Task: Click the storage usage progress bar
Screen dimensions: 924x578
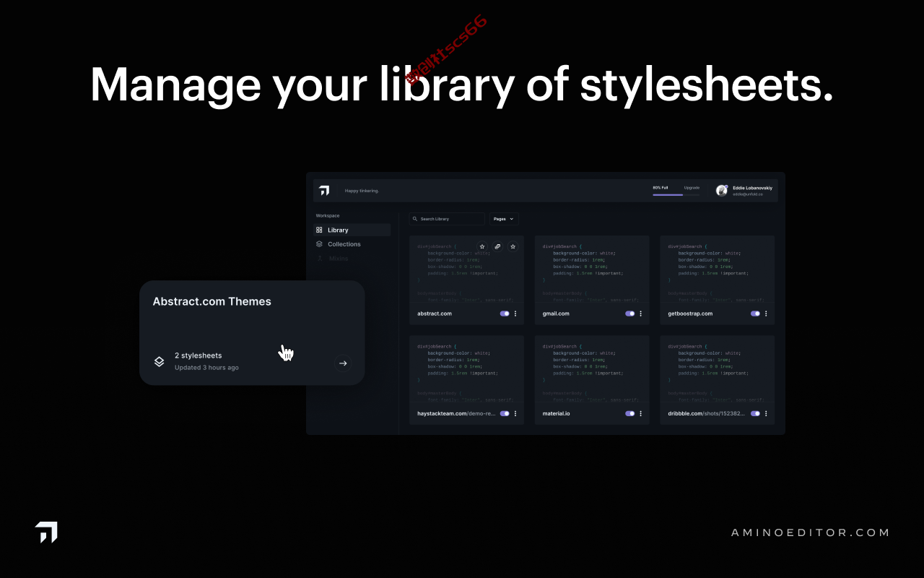Action: (676, 194)
